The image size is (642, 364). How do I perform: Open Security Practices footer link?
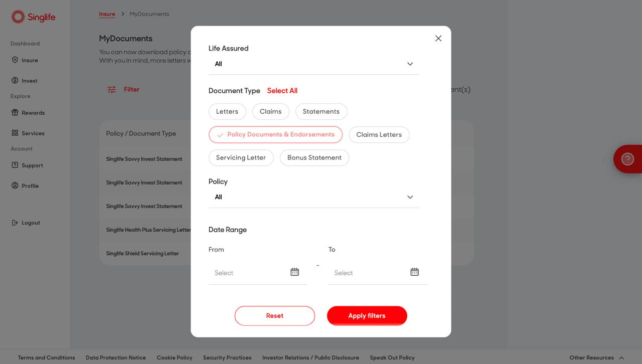coord(227,357)
